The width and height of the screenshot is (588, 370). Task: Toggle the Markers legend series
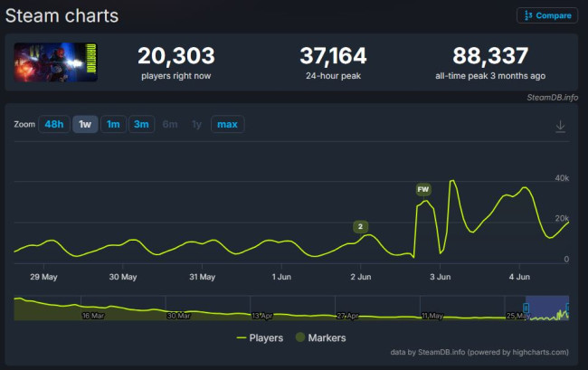320,337
